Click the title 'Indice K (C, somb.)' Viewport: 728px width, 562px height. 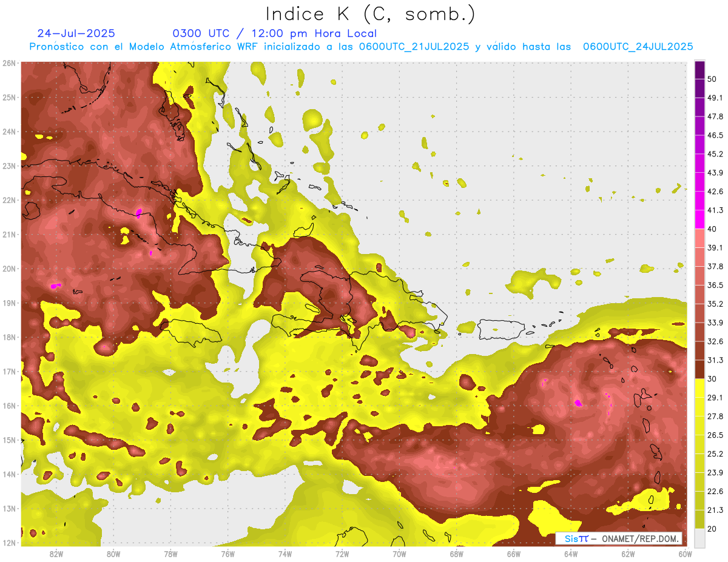(370, 14)
